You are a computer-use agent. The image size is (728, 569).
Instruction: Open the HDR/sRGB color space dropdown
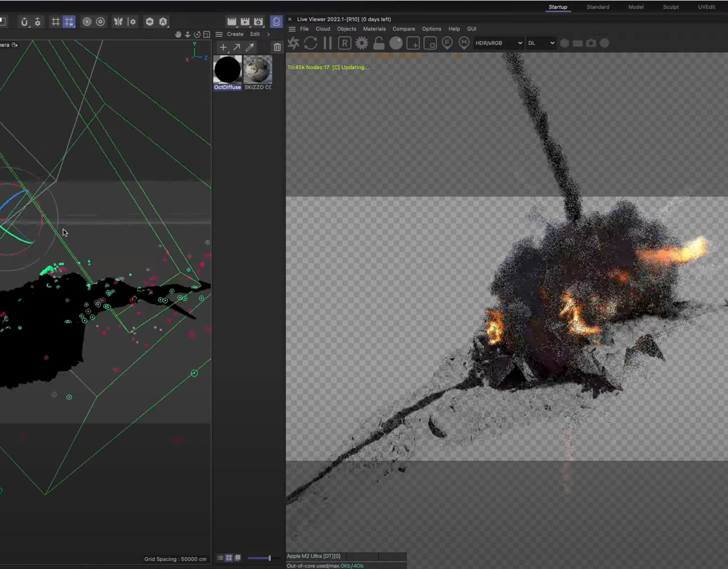point(498,43)
